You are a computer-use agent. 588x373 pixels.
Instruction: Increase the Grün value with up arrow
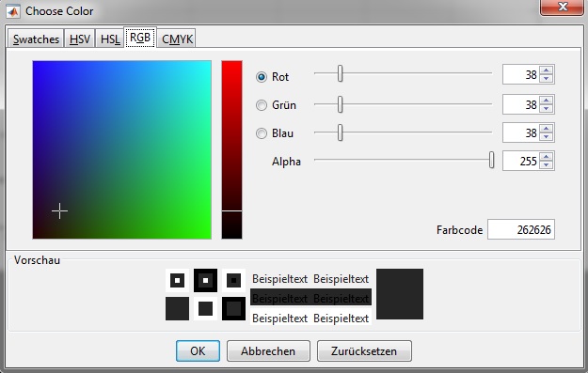click(547, 100)
